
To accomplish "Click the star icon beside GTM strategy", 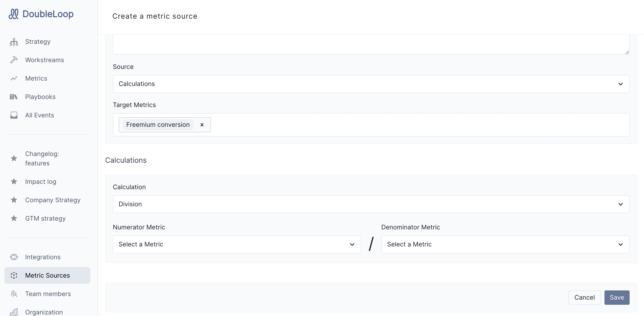I will point(14,218).
